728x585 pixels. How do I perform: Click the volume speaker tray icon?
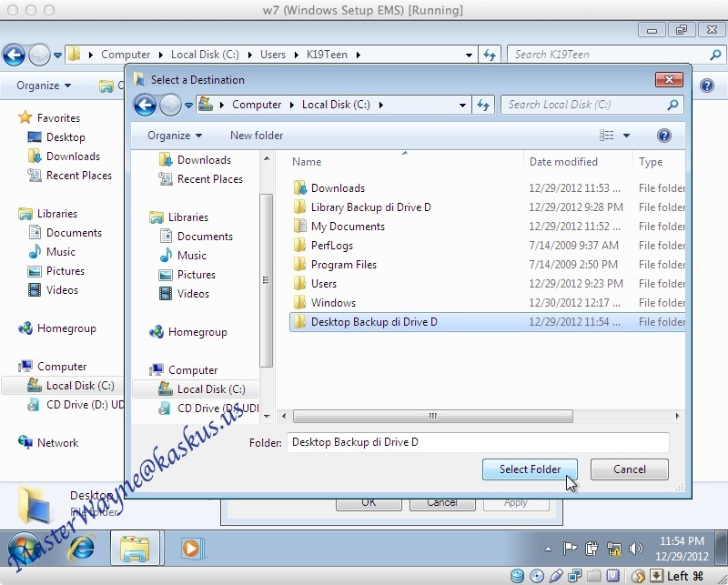[635, 549]
